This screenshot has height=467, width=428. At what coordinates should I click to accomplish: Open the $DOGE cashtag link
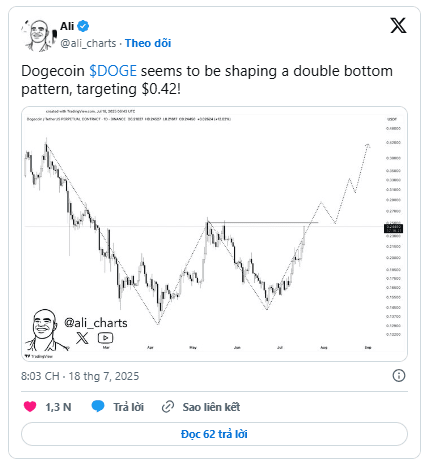pos(113,71)
